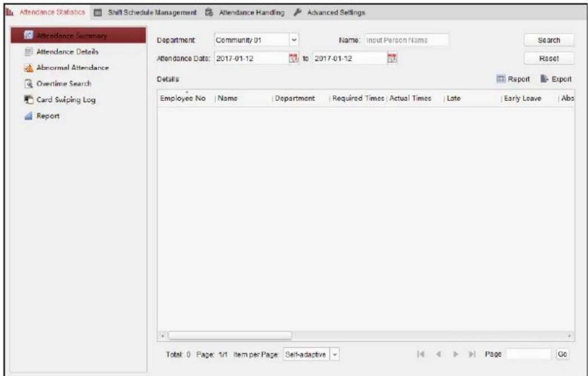Select Attendance Summary in the sidebar
This screenshot has width=588, height=376.
79,35
